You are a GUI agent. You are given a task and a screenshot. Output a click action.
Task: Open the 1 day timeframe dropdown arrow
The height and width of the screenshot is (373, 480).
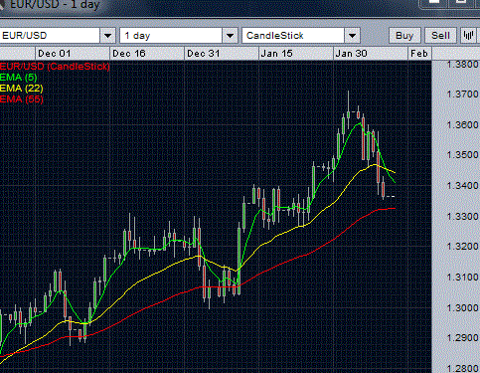230,35
